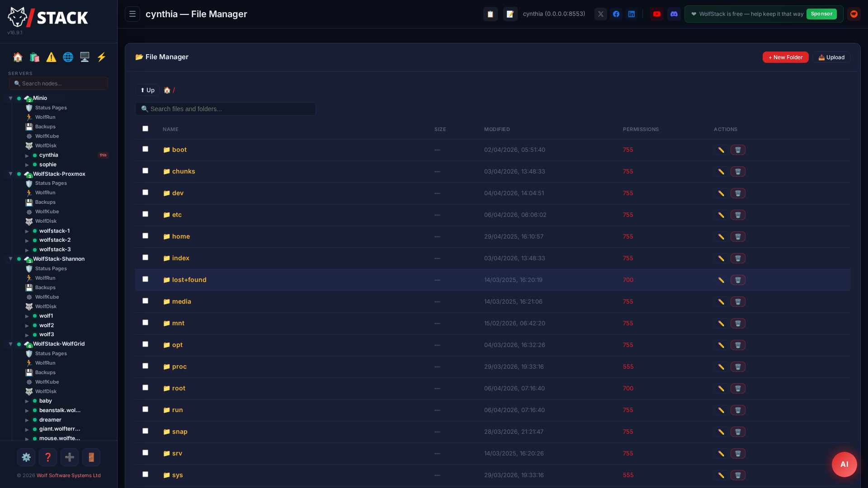Open the home dashboard icon in sidebar
The image size is (868, 488).
click(18, 57)
